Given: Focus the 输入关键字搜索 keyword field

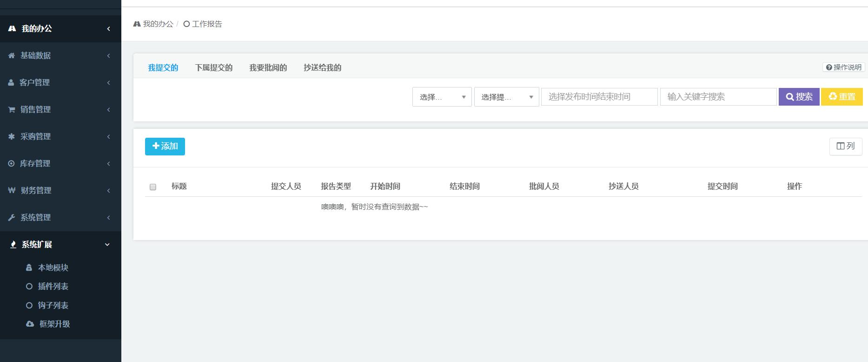Looking at the screenshot, I should coord(718,97).
